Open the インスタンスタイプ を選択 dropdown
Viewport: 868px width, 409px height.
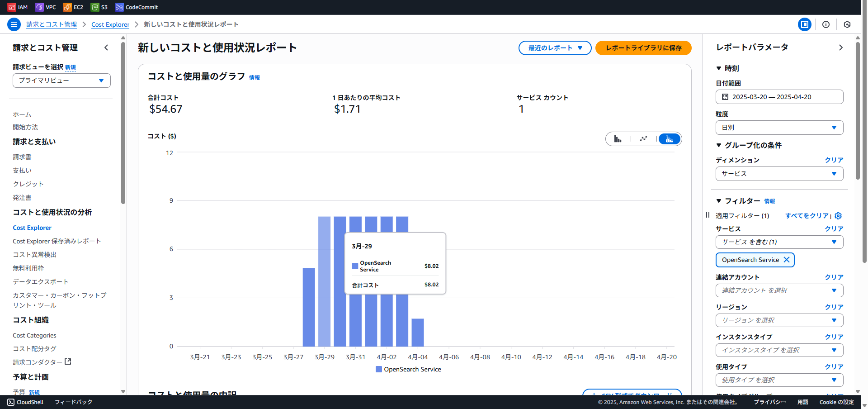pyautogui.click(x=779, y=350)
